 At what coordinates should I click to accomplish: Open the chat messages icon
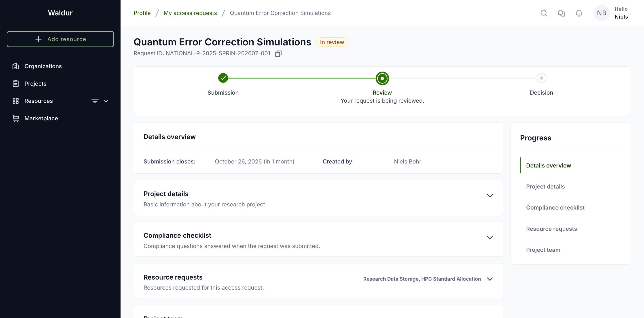[x=561, y=13]
